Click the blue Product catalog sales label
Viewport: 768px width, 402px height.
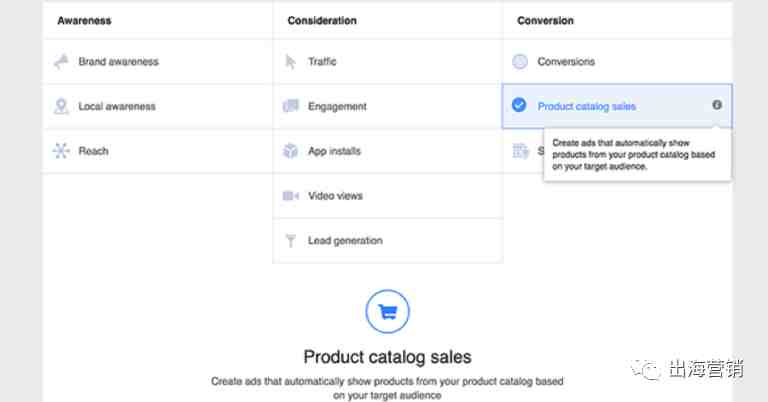[586, 106]
